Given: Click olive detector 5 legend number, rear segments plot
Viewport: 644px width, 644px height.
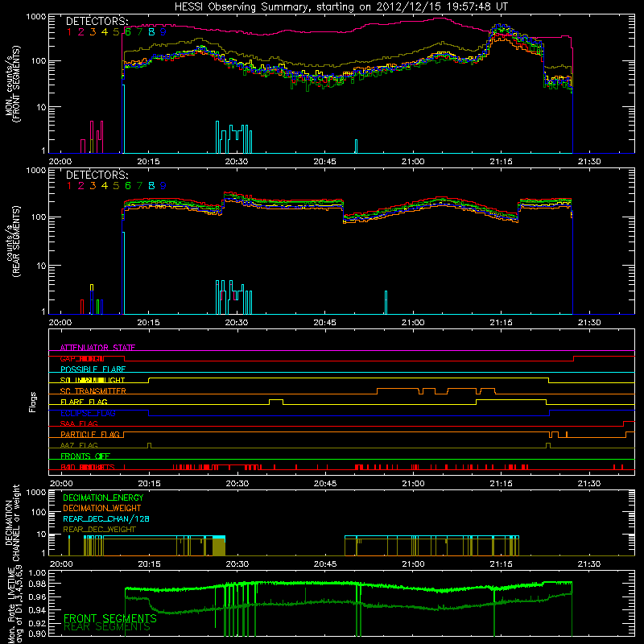Looking at the screenshot, I should pos(116,186).
